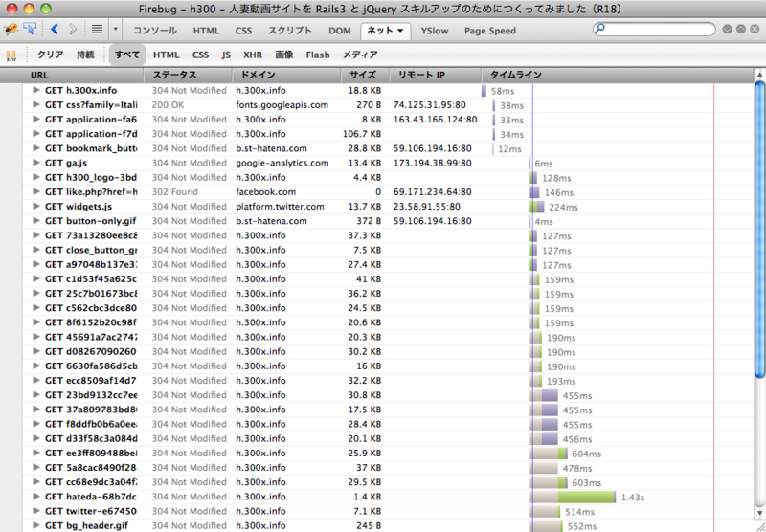Go forward with the right arrow icon
The width and height of the screenshot is (766, 532).
coord(73,30)
